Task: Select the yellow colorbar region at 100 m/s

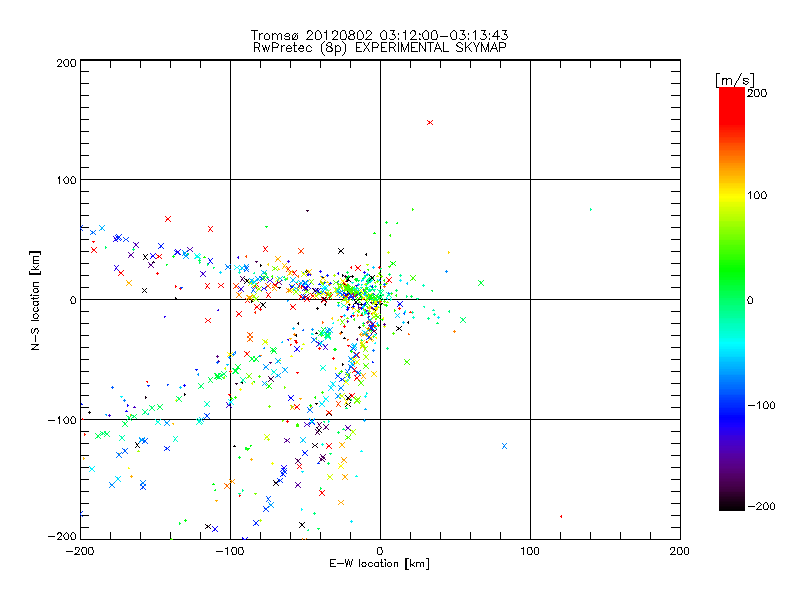Action: point(731,195)
